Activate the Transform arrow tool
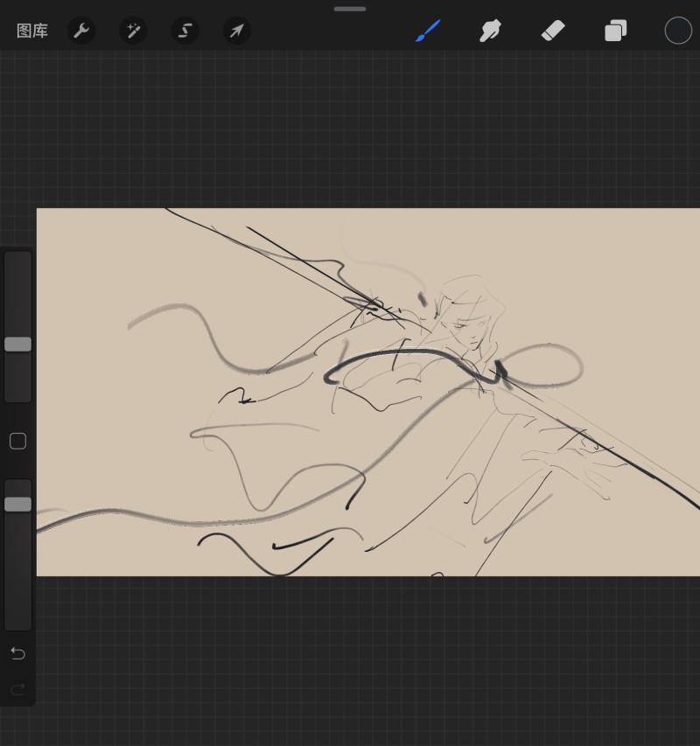 237,31
